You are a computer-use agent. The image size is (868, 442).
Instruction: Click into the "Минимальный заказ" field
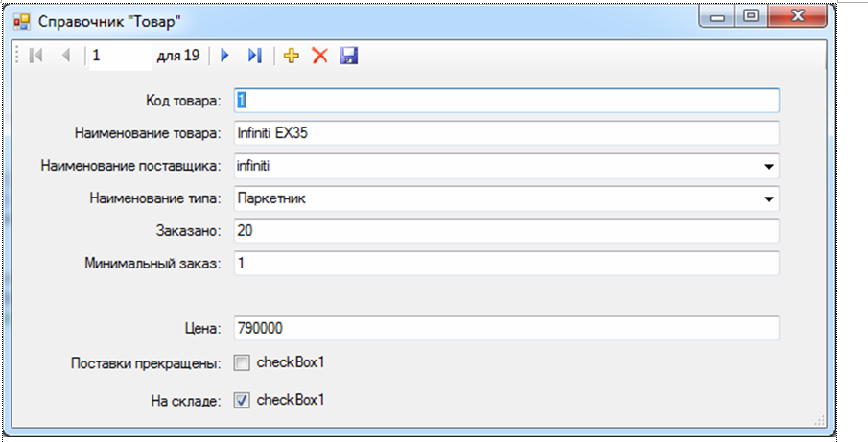(505, 264)
